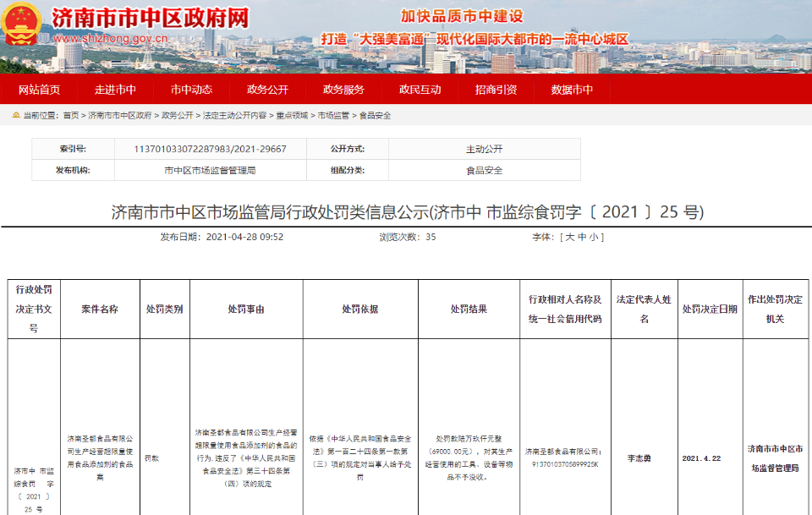
Task: Open the 市场监管 breadcrumb link
Action: coord(334,115)
